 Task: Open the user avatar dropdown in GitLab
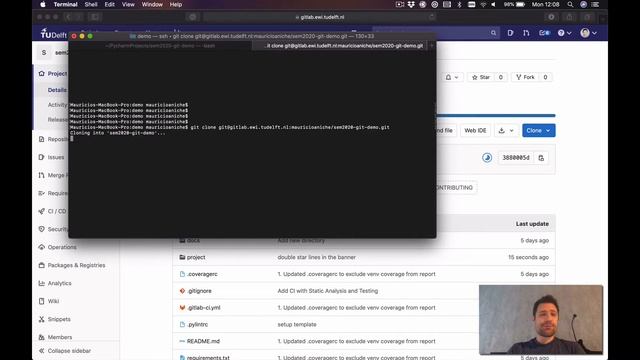click(x=589, y=33)
